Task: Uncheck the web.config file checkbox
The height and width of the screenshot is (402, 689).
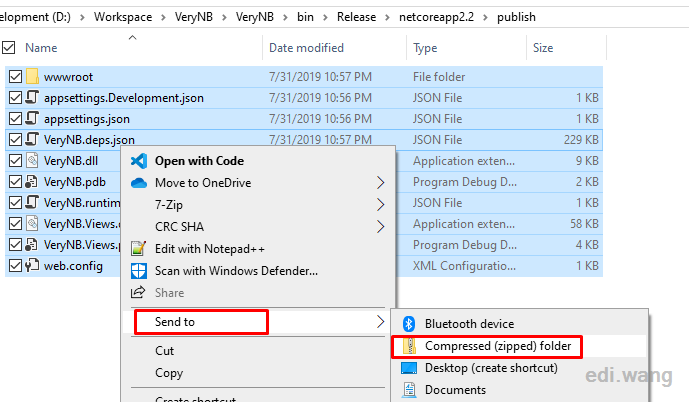Action: pos(15,266)
